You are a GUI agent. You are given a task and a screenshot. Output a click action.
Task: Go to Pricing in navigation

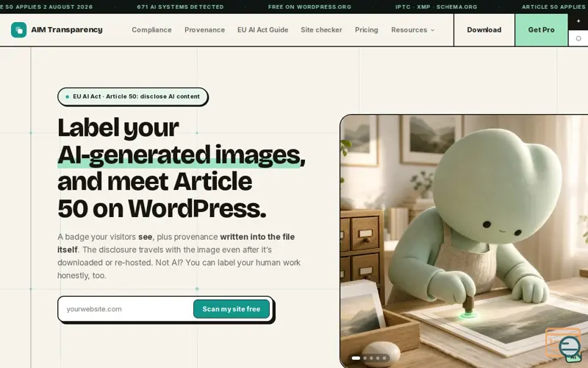(366, 30)
